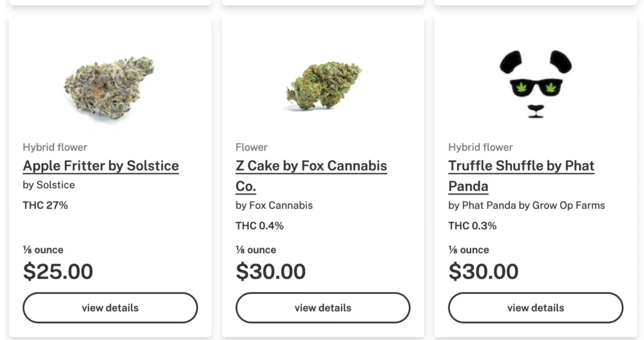
Task: Click the "Flower" category label on Z Cake
Action: (252, 147)
